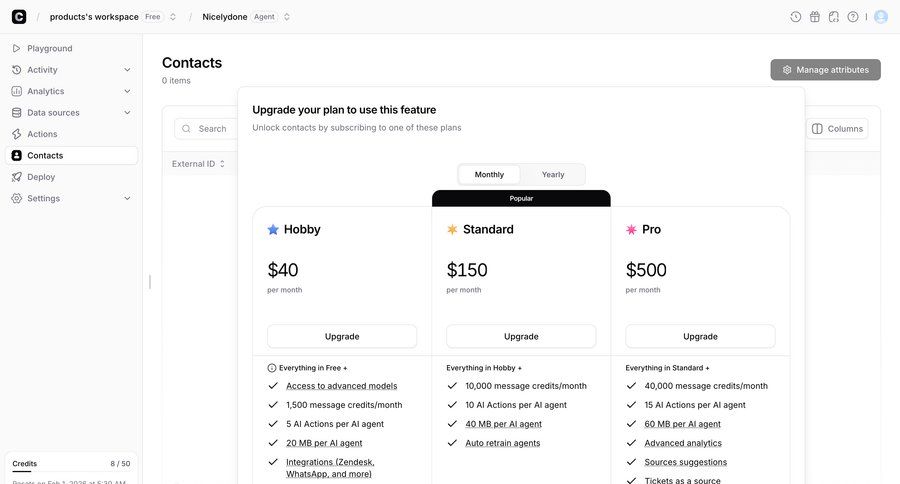Click Integrations (Zendesk, WhatsApp, and more) link
The image size is (900, 484).
point(330,468)
